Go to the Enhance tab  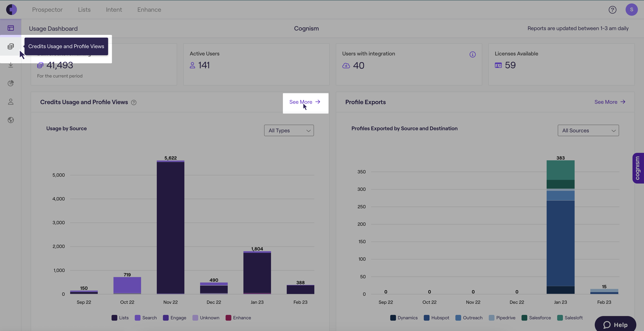pos(149,10)
